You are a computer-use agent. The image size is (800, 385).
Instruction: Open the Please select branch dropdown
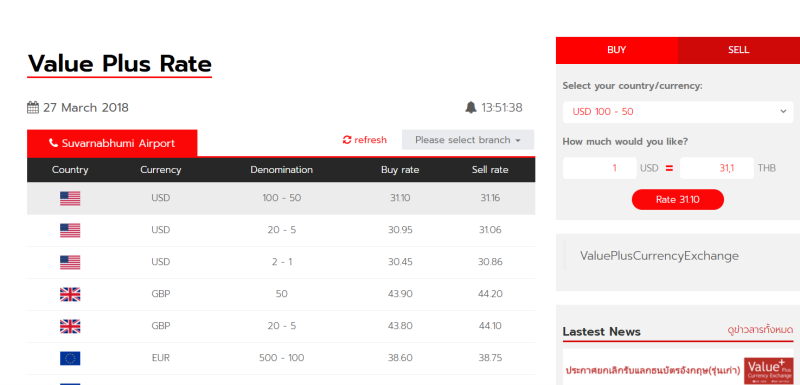coord(468,140)
